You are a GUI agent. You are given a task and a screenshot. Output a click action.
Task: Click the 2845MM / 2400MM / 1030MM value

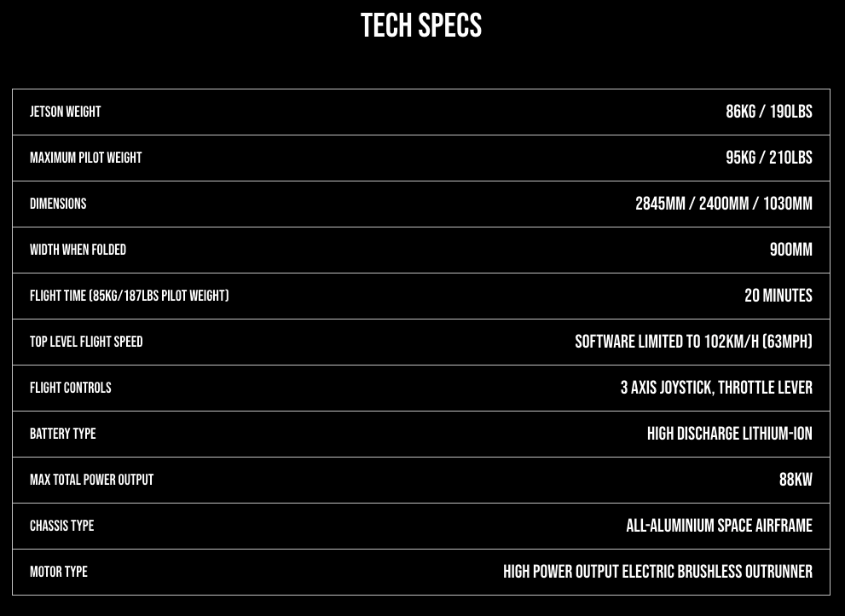click(x=724, y=204)
